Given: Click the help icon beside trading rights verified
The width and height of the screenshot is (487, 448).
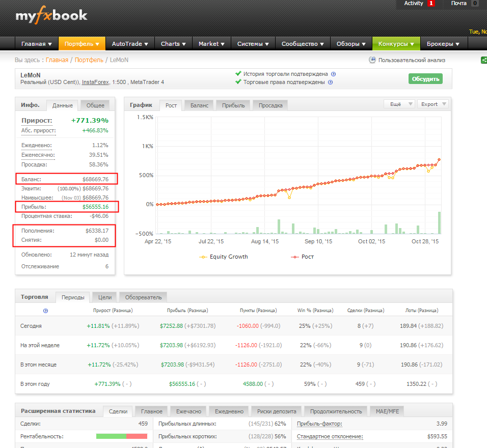Looking at the screenshot, I should [x=331, y=82].
